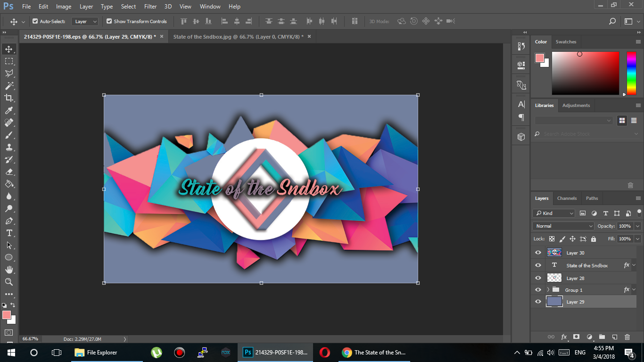Image resolution: width=644 pixels, height=362 pixels.
Task: Enable the Auto-Select option
Action: point(34,21)
